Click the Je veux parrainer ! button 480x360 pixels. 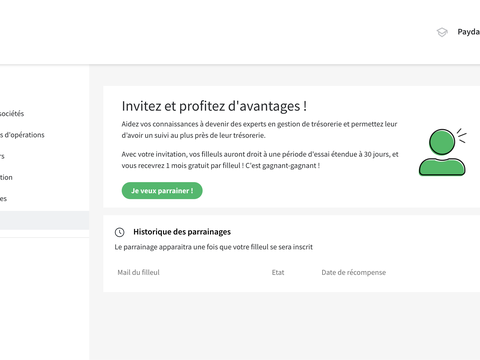click(x=162, y=191)
